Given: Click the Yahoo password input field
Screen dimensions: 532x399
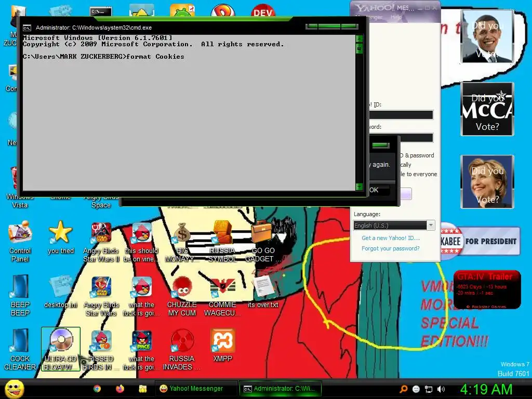Looking at the screenshot, I should [x=401, y=137].
